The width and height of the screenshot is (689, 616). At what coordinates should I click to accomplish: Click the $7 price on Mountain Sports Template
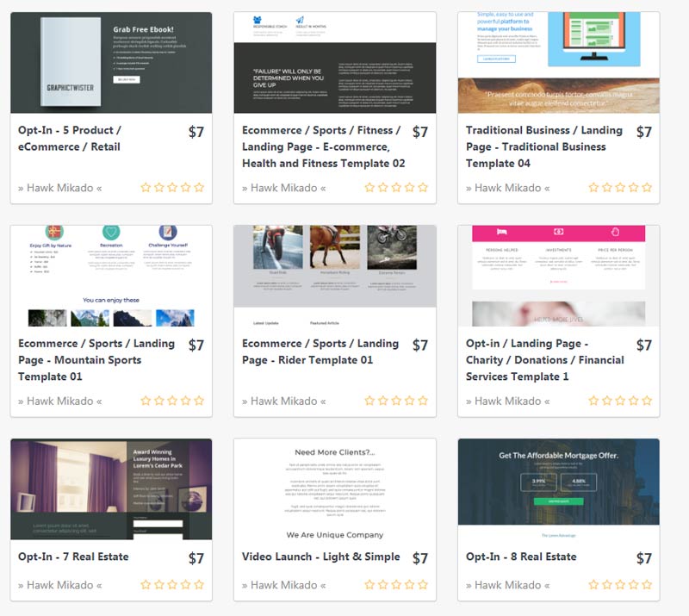[196, 345]
